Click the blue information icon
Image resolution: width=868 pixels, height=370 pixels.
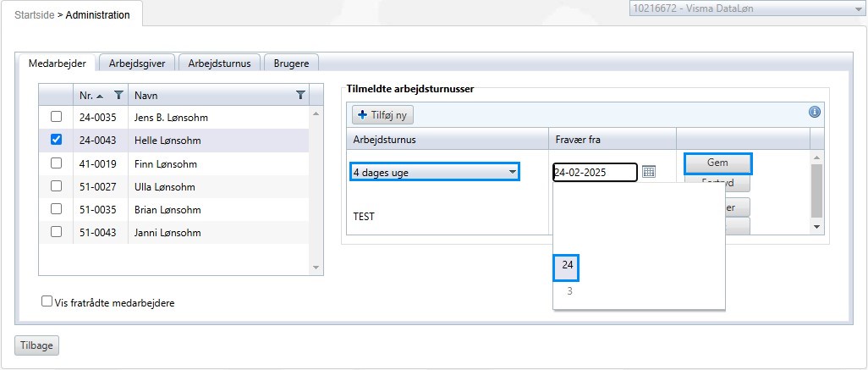click(x=815, y=112)
